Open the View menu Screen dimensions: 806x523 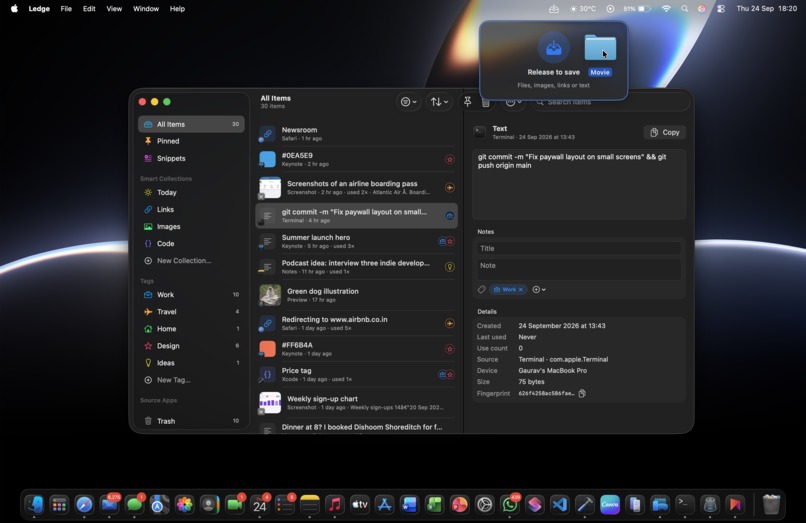114,9
